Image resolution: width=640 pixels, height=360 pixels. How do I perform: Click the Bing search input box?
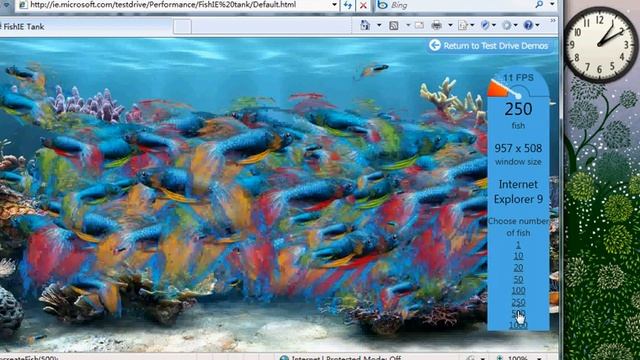click(x=461, y=5)
